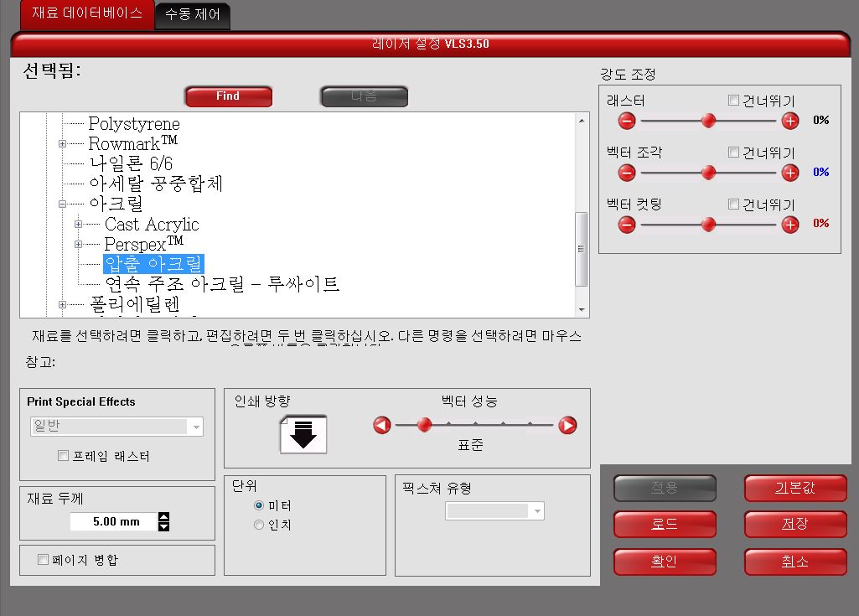This screenshot has height=616, width=859.
Task: Switch to 수동 제어 tab
Action: coord(192,15)
